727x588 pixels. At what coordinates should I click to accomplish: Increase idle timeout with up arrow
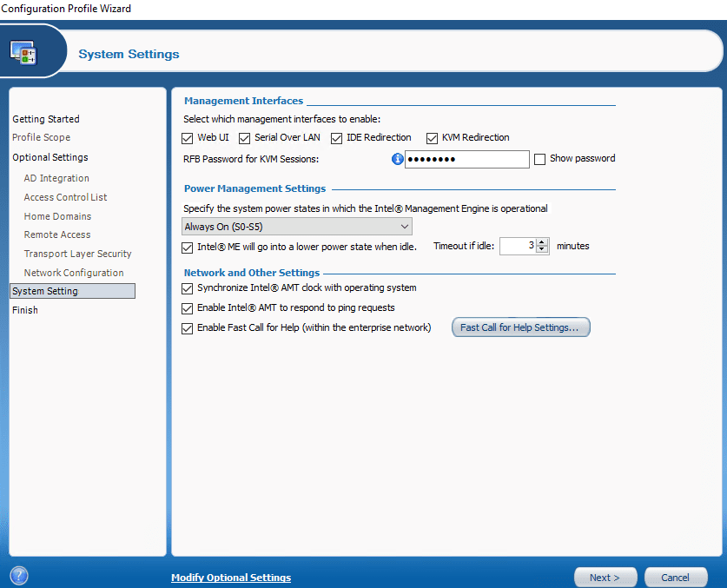[x=541, y=242]
